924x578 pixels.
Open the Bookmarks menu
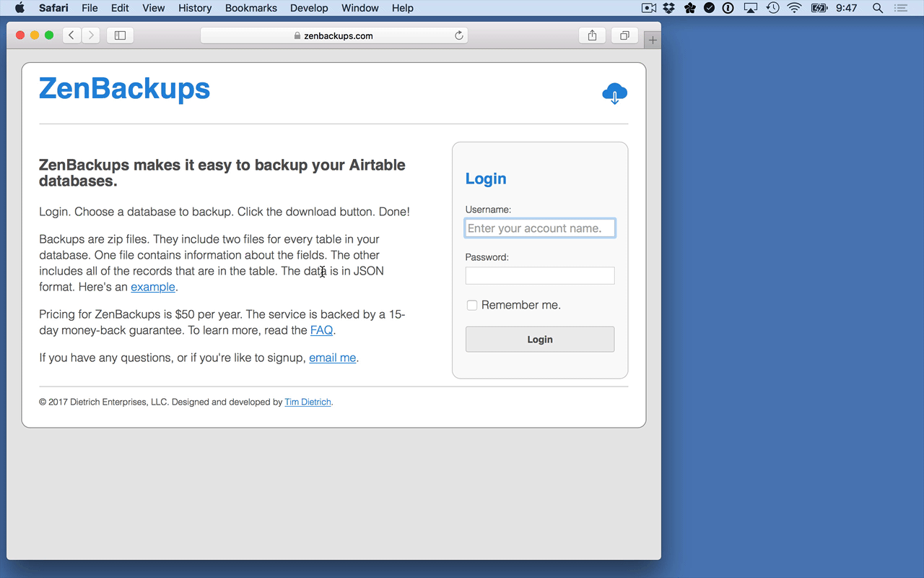coord(251,8)
